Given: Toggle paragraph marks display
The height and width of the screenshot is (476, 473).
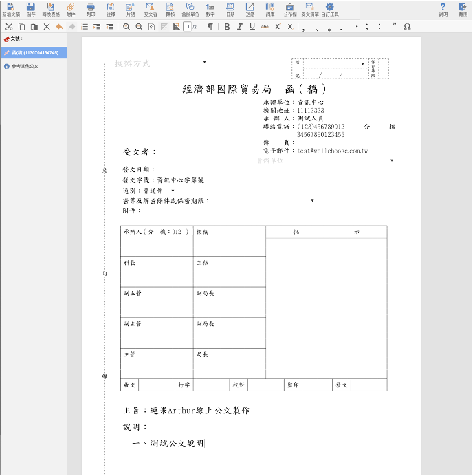Looking at the screenshot, I should click(210, 27).
